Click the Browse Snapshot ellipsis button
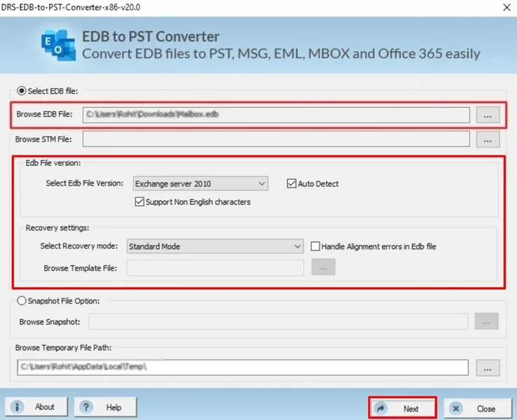Image resolution: width=517 pixels, height=420 pixels. pyautogui.click(x=486, y=321)
